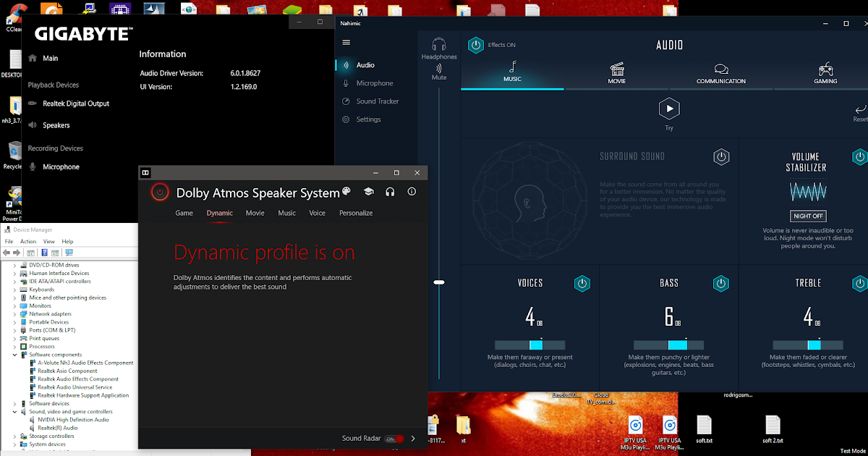Expand Human Interface Devices node
This screenshot has width=868, height=456.
15,273
